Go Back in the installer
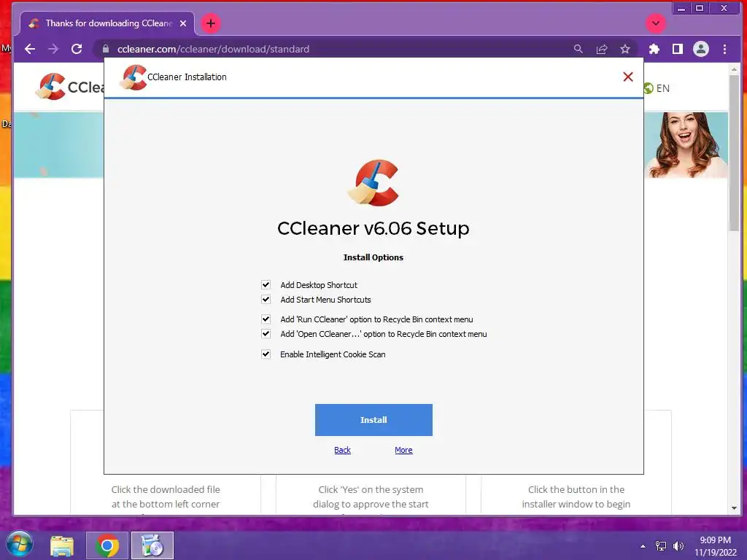The height and width of the screenshot is (560, 747). pos(343,450)
